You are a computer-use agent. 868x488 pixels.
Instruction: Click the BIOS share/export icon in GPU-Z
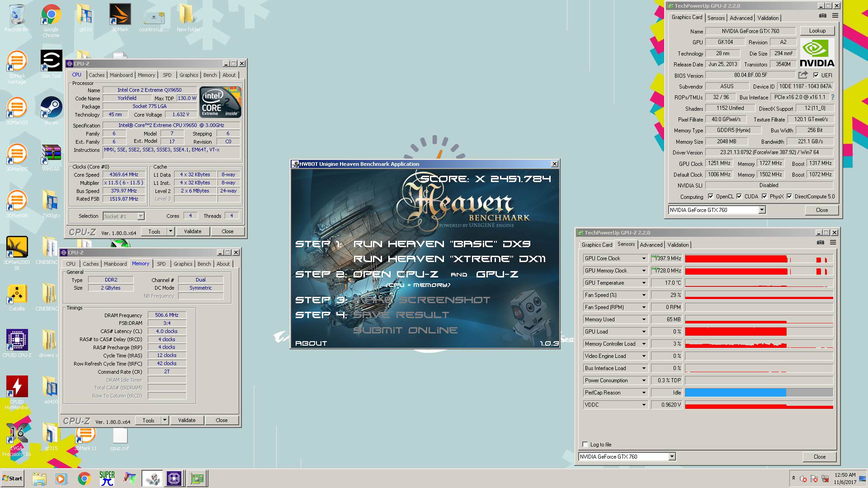tap(803, 75)
